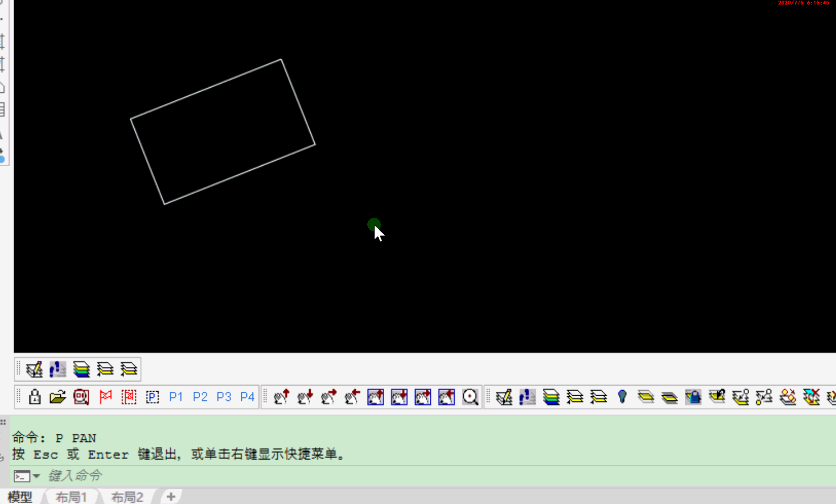This screenshot has height=504, width=836.
Task: Click the P3 toolbar button
Action: click(223, 397)
